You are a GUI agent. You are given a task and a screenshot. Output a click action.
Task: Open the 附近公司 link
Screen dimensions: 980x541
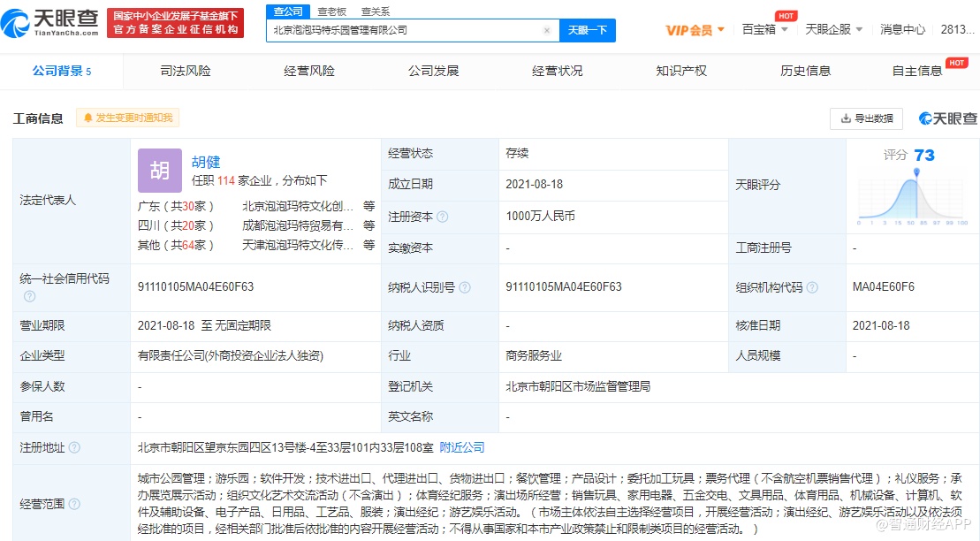pos(462,447)
